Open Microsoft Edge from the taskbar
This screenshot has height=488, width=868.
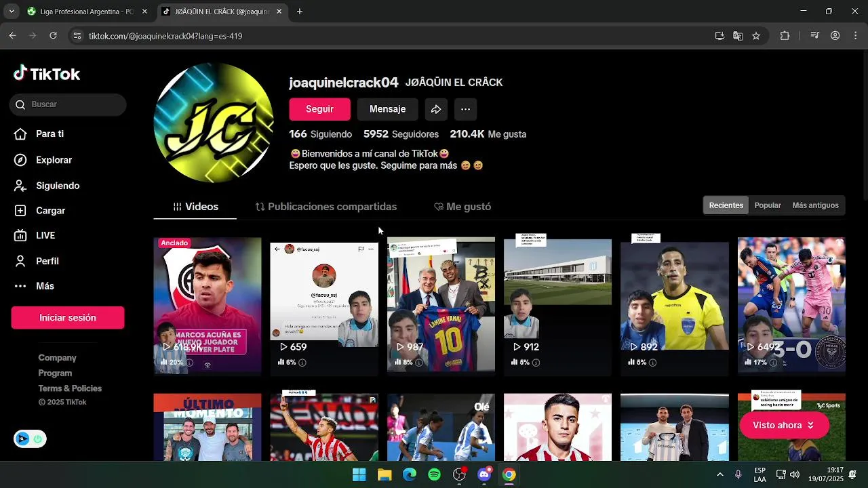click(x=410, y=474)
